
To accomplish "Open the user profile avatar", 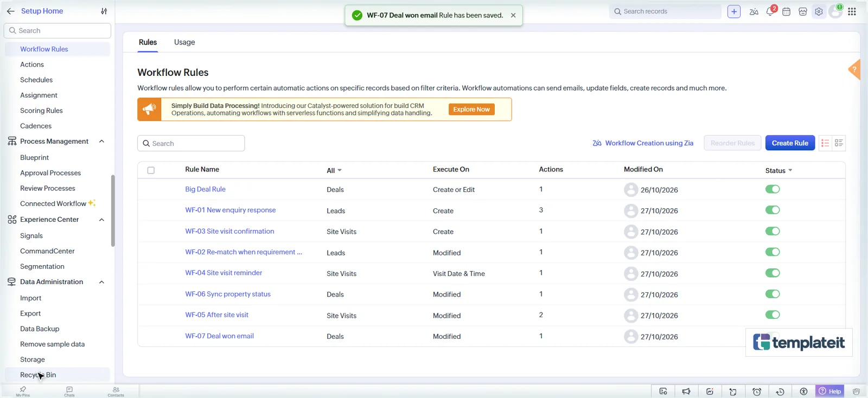I will (835, 11).
